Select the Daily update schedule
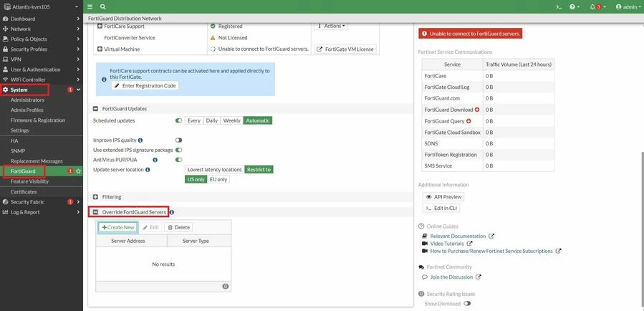The image size is (644, 311). click(x=212, y=121)
